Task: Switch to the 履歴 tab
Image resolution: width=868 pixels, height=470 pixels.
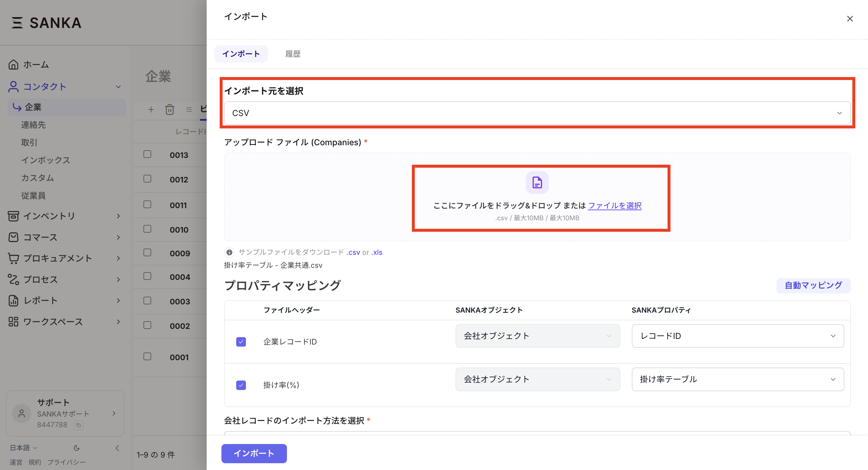Action: 293,54
